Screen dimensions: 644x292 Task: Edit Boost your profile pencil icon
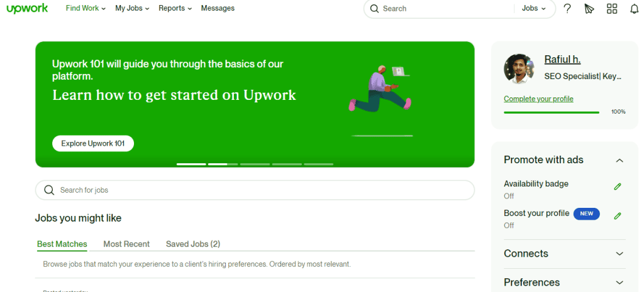(618, 215)
